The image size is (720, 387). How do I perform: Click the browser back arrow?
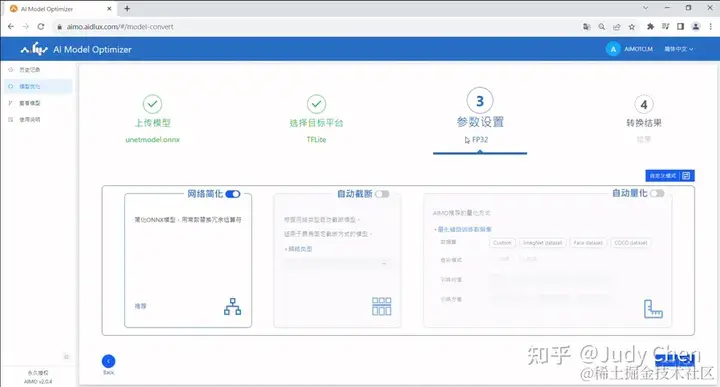pyautogui.click(x=11, y=27)
